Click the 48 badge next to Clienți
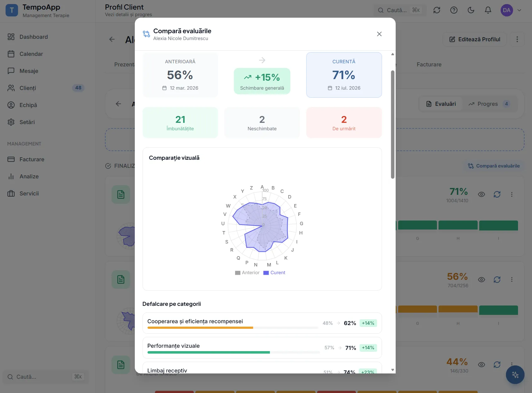Image resolution: width=532 pixels, height=393 pixels. coord(78,88)
